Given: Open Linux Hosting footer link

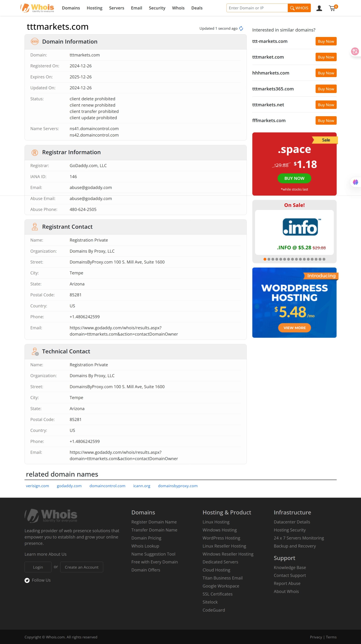Looking at the screenshot, I should coord(216,522).
